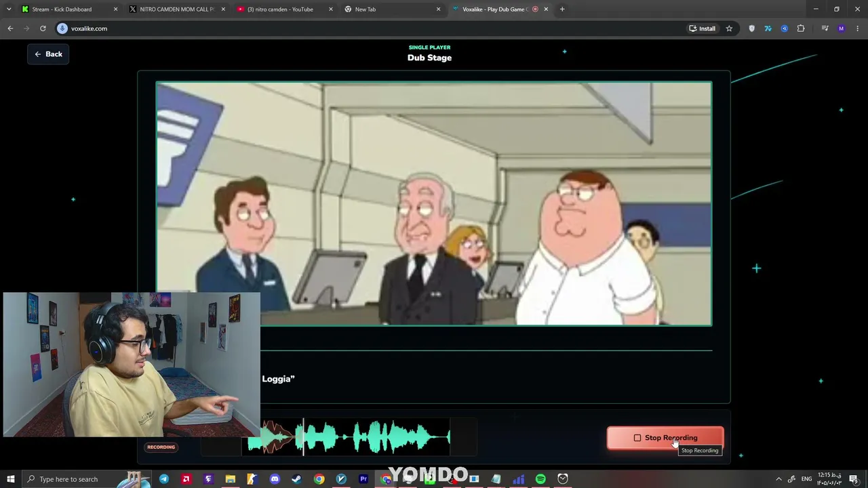
Task: Click the dub video preview
Action: [434, 204]
